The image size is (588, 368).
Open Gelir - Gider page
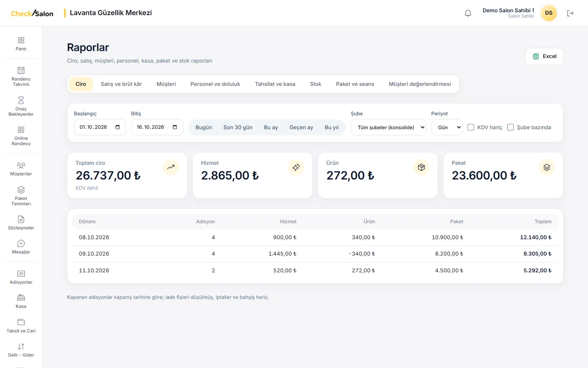(21, 350)
